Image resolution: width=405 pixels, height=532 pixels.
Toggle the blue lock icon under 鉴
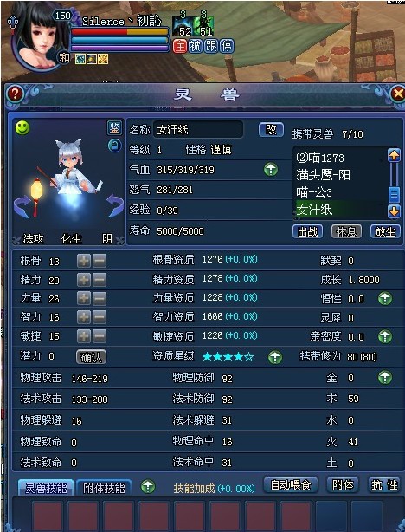(x=114, y=146)
